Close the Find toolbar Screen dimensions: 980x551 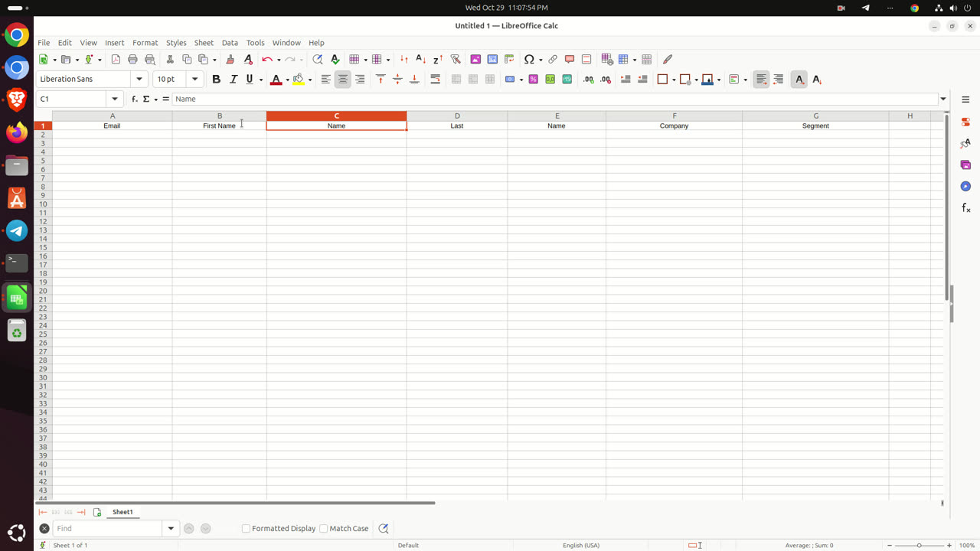44,528
